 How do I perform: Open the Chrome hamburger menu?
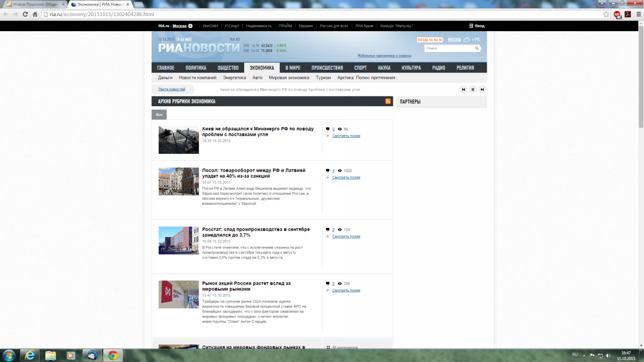(x=637, y=14)
